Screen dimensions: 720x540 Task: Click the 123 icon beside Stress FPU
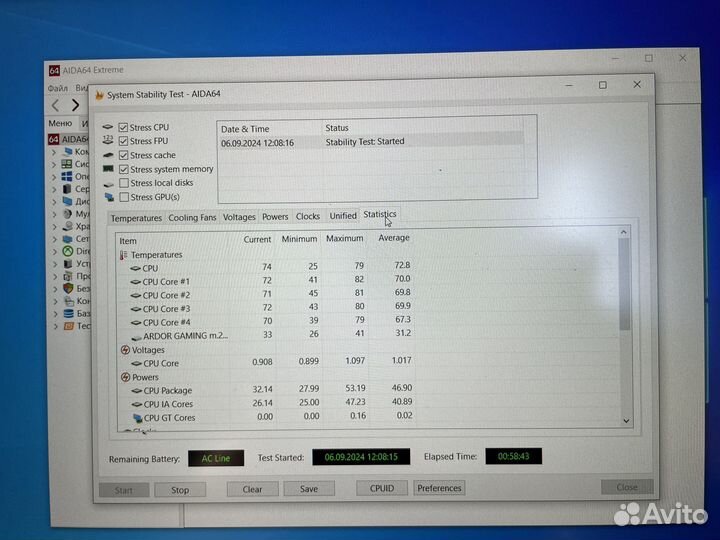[x=108, y=140]
